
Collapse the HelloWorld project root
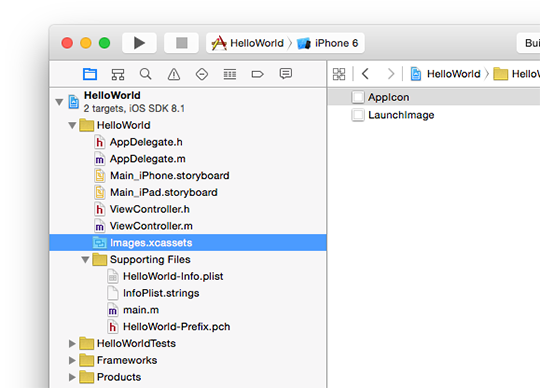click(x=59, y=102)
